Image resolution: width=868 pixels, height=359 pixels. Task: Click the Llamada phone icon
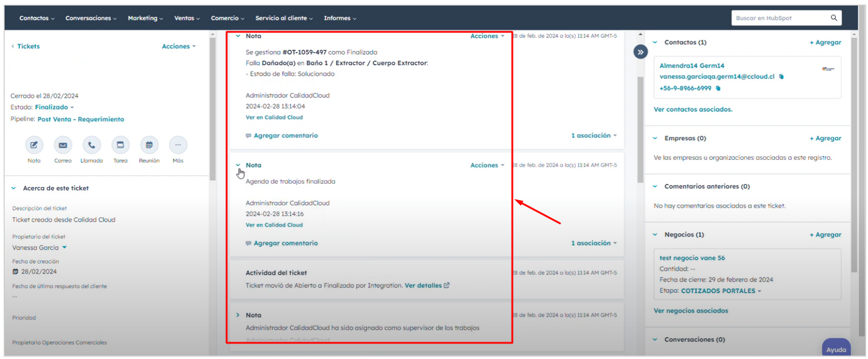(91, 145)
